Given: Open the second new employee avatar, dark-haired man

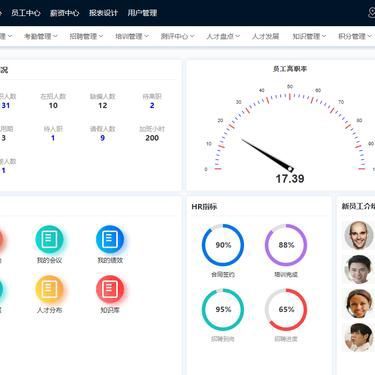Looking at the screenshot, I should 359,269.
